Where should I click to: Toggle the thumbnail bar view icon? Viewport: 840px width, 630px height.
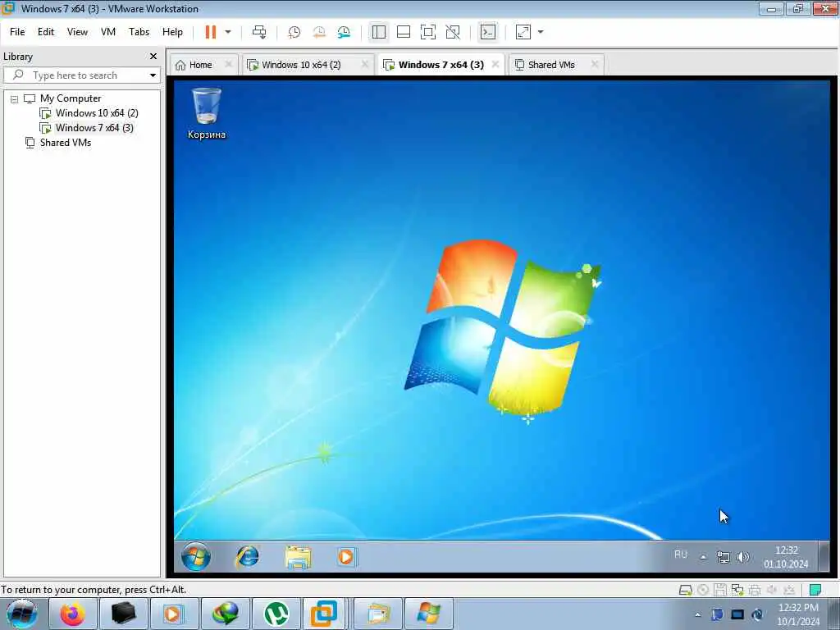coord(404,32)
